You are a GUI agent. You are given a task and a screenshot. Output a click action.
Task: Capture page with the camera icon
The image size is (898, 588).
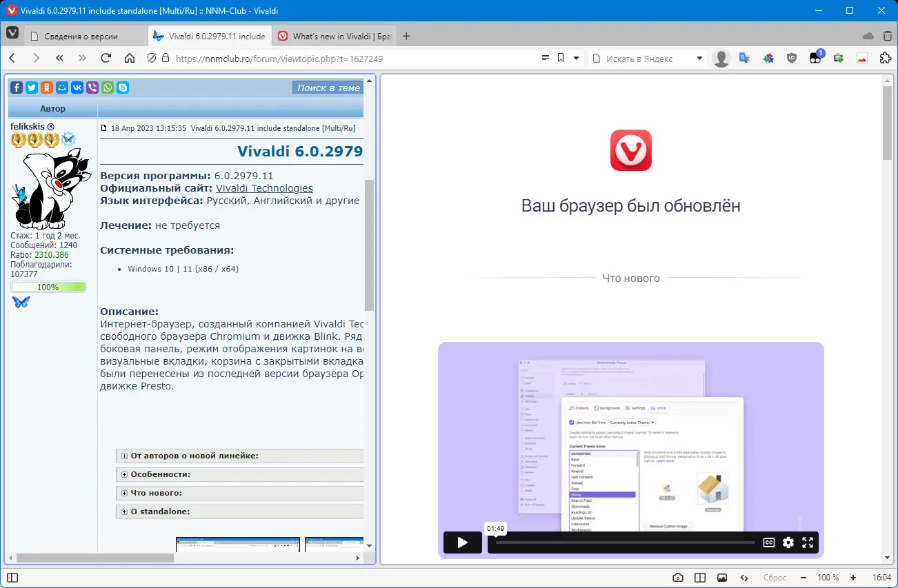(x=678, y=578)
